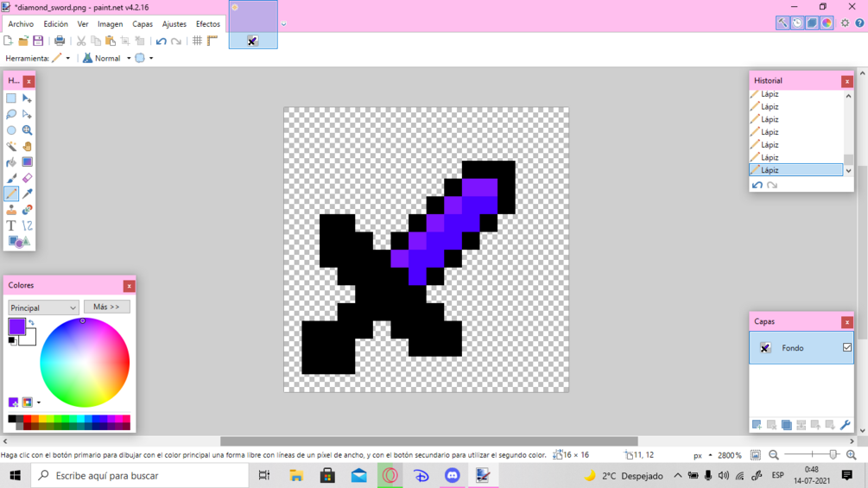Select the Shapes tool
868x488 pixels.
[x=19, y=242]
